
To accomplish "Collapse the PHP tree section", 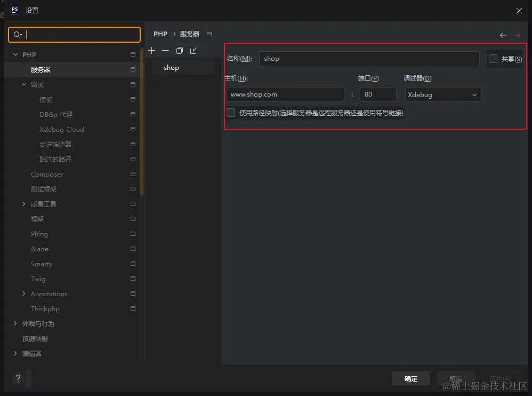I will click(15, 54).
